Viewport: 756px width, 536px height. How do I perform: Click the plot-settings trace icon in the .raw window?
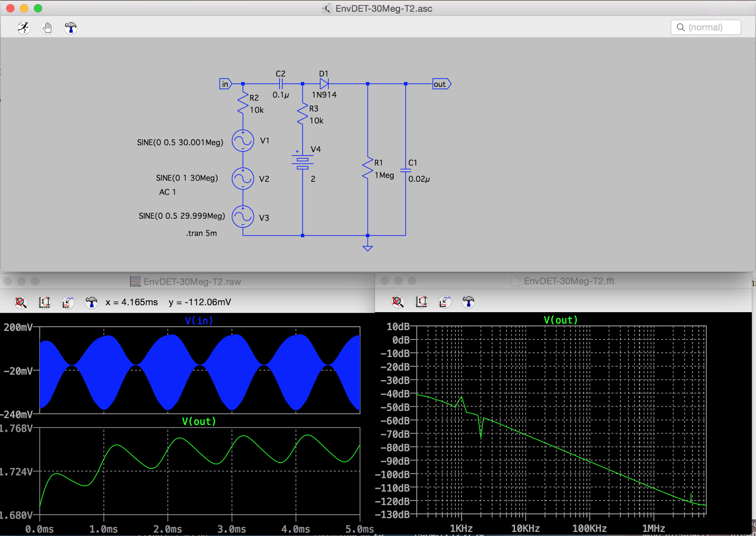68,302
